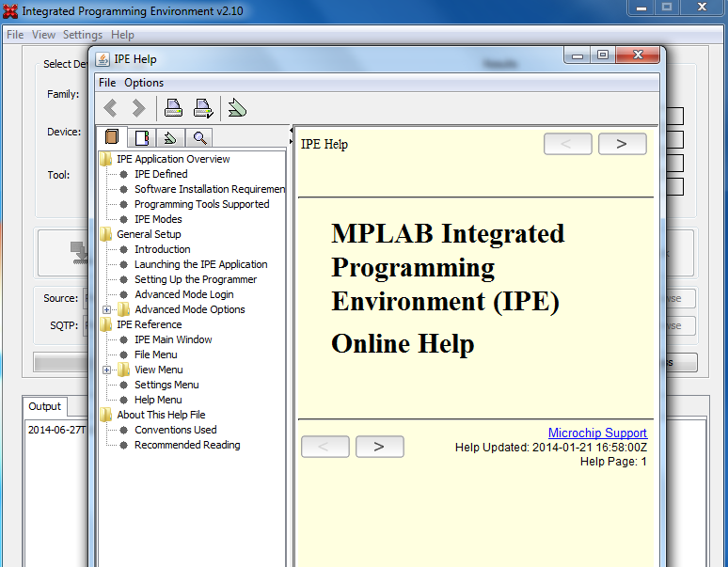
Task: Click the Java icon in IPE Help title bar
Action: pyautogui.click(x=103, y=59)
